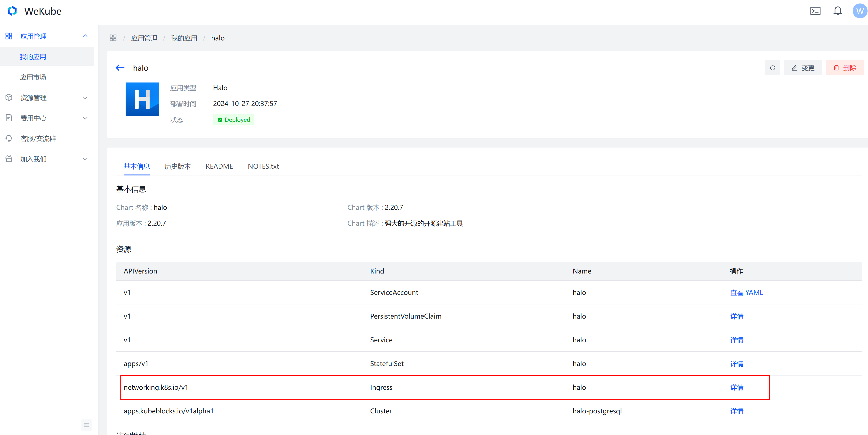Click the Deployed status badge
868x435 pixels.
pos(234,119)
